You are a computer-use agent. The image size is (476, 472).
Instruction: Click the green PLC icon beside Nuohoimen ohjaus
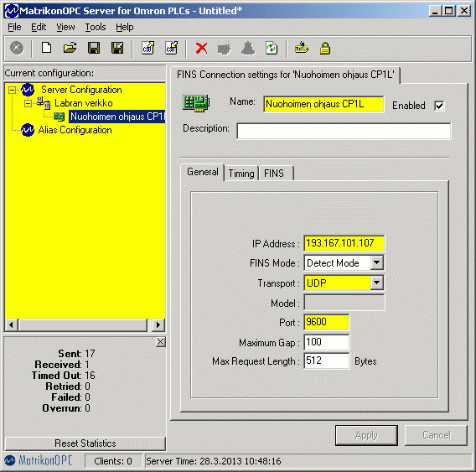[59, 117]
